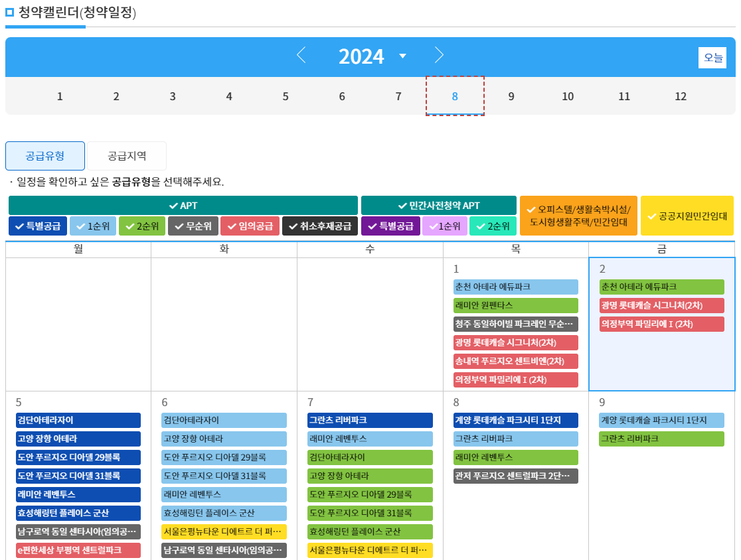Click the 청약캘린더(청약일정) page heading

click(x=77, y=13)
